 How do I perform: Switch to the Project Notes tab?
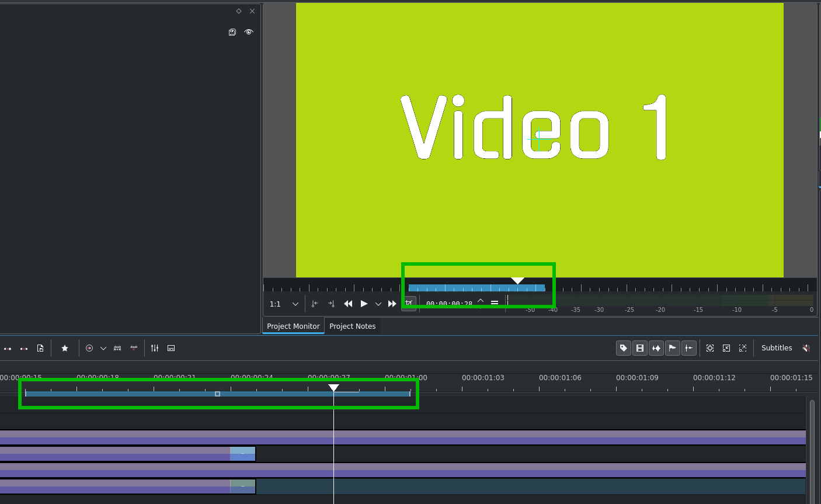(352, 326)
